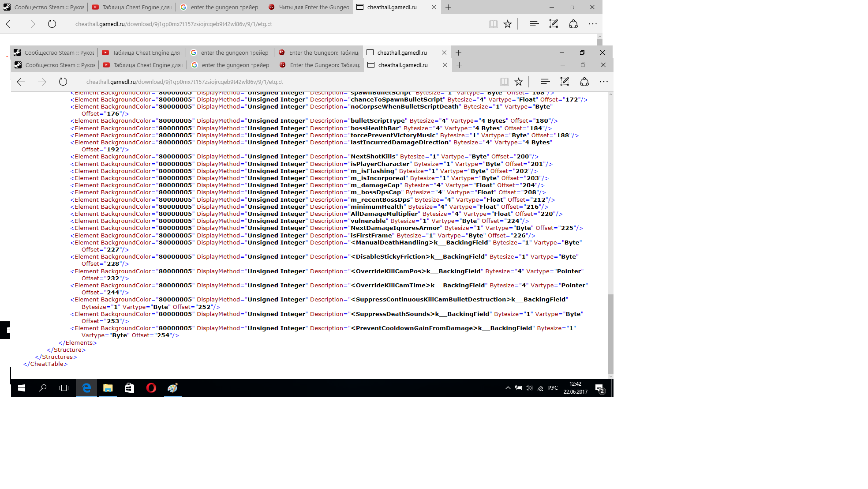Screen dimensions: 868x489
Task: Launch Opera from the taskbar
Action: [151, 388]
